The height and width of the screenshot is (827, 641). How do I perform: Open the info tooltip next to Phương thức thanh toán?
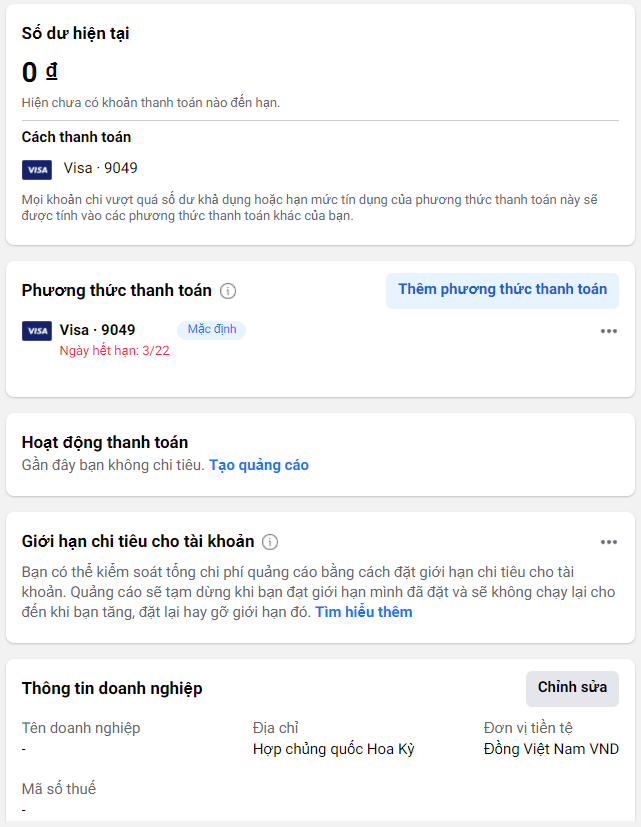point(226,290)
